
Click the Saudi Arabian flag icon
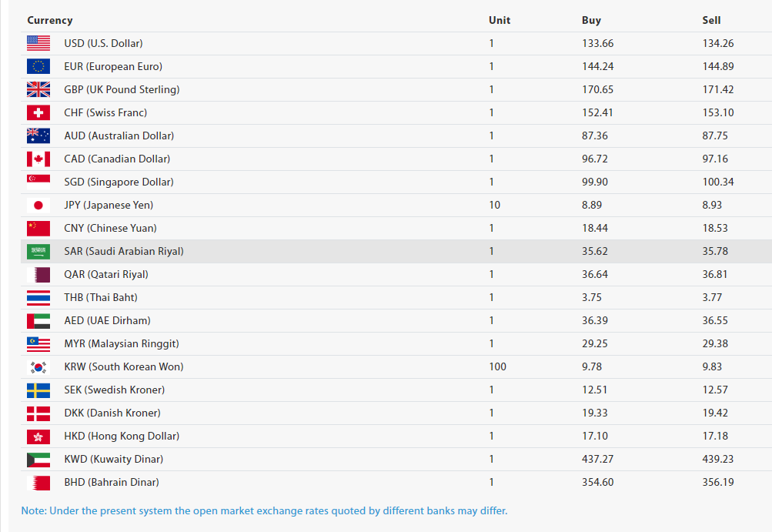click(38, 251)
